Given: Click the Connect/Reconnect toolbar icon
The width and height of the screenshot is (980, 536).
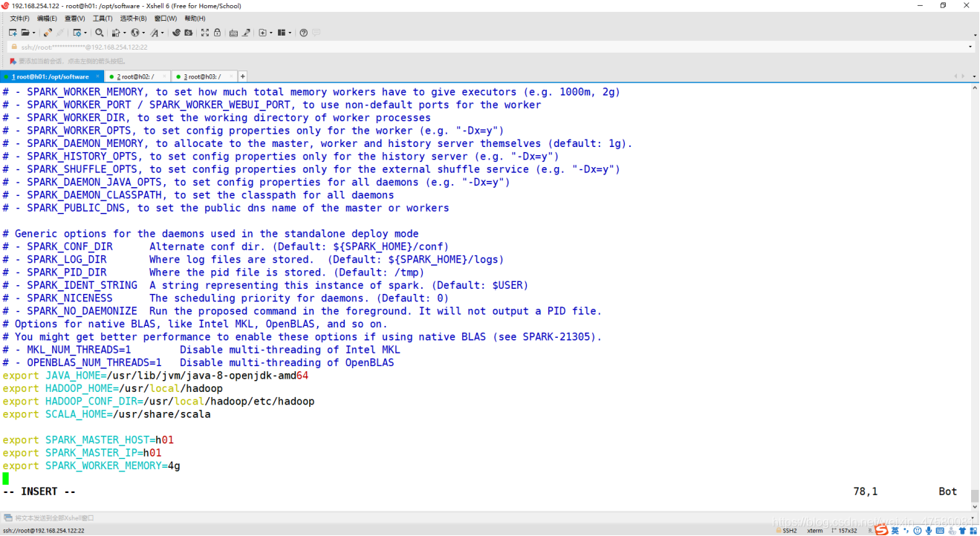Looking at the screenshot, I should (x=48, y=33).
